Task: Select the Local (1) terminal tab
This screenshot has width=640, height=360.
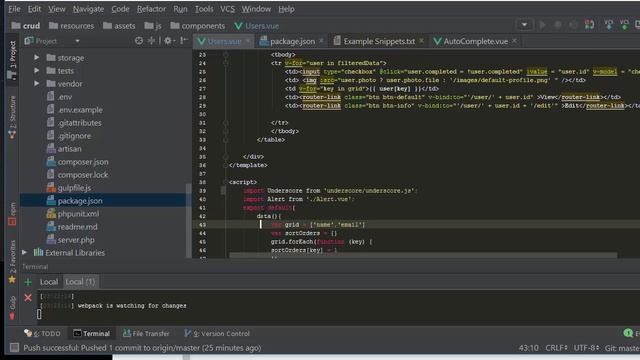Action: [x=80, y=282]
